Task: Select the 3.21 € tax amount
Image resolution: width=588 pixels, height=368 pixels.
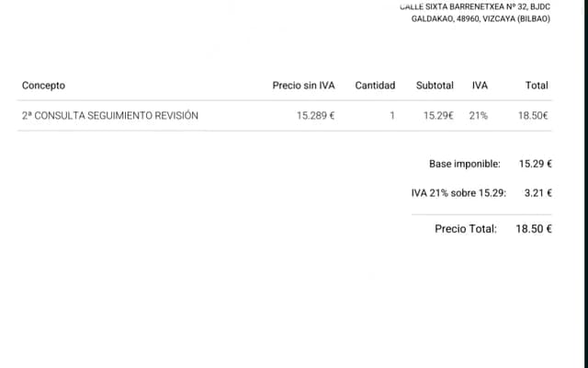Action: [x=537, y=193]
